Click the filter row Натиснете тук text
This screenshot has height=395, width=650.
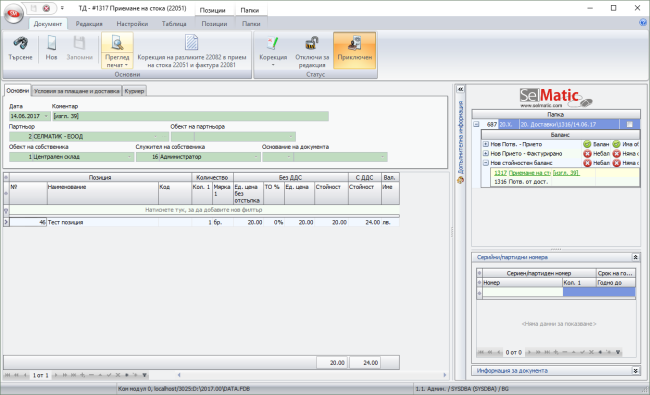pyautogui.click(x=204, y=210)
